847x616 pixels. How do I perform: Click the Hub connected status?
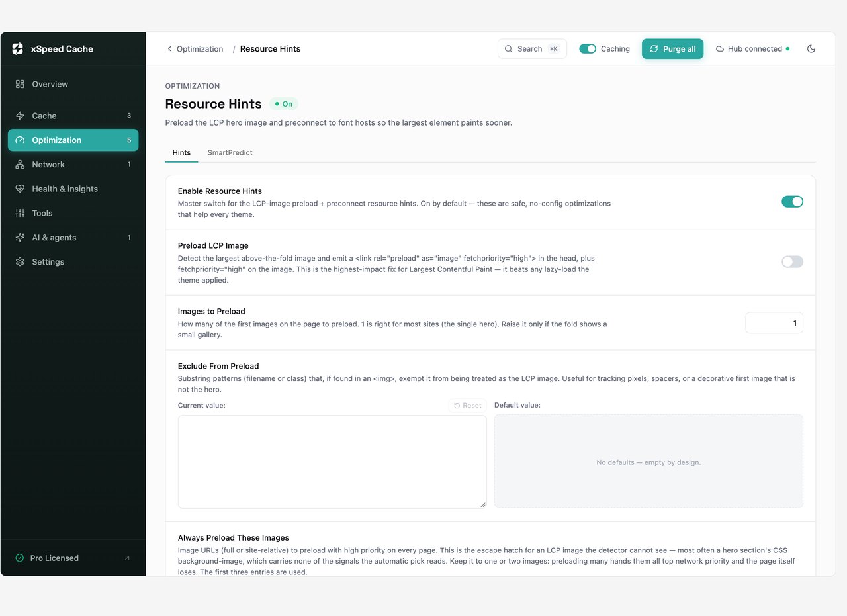pos(752,49)
